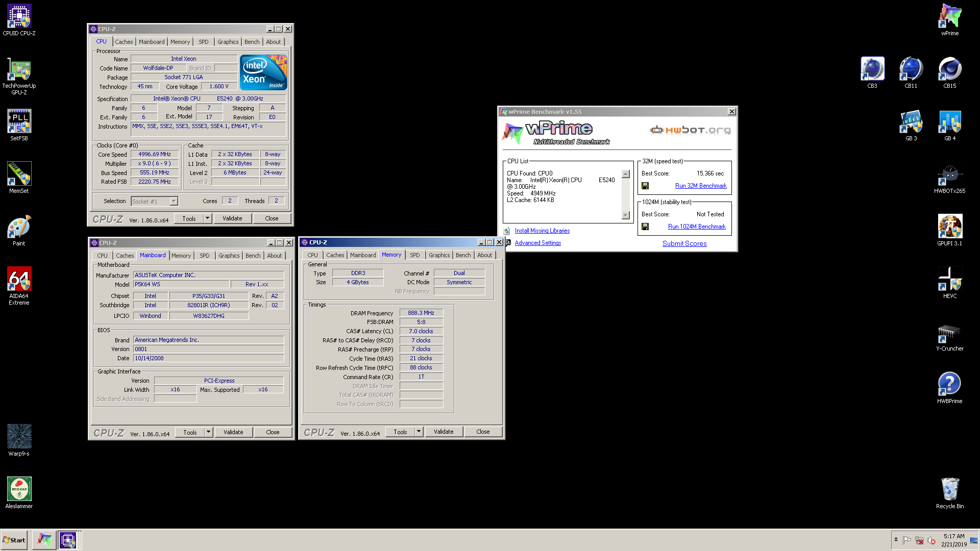Screen dimensions: 980x551
Task: Open Memory tab in Mainboard CPU-Z window
Action: coord(181,256)
